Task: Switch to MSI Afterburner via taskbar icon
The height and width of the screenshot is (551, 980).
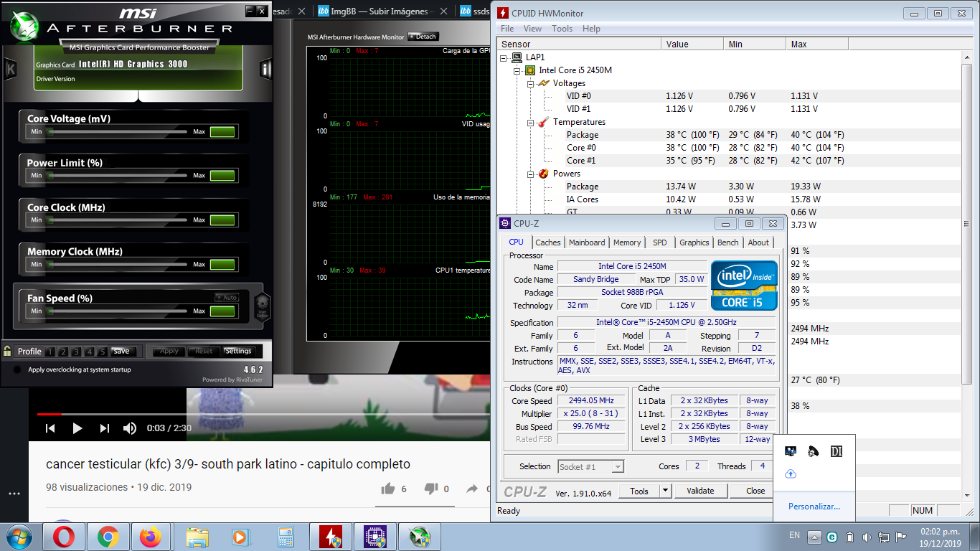Action: point(419,537)
